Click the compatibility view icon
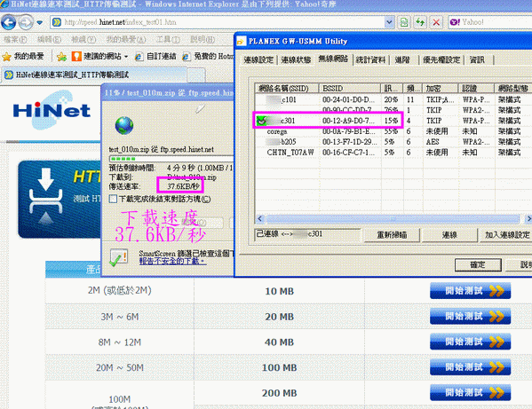Image resolution: width=532 pixels, height=409 pixels. 404,22
